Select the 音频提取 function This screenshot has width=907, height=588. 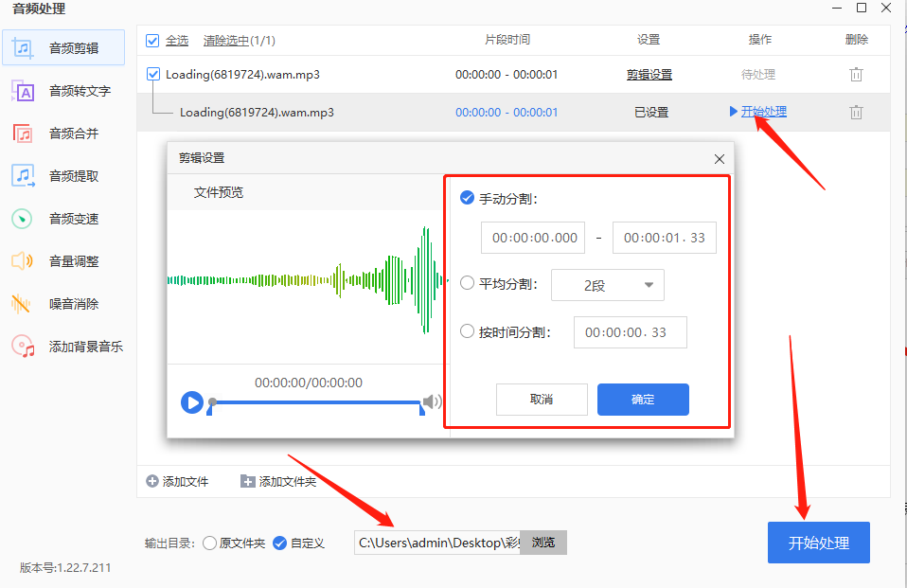(64, 176)
